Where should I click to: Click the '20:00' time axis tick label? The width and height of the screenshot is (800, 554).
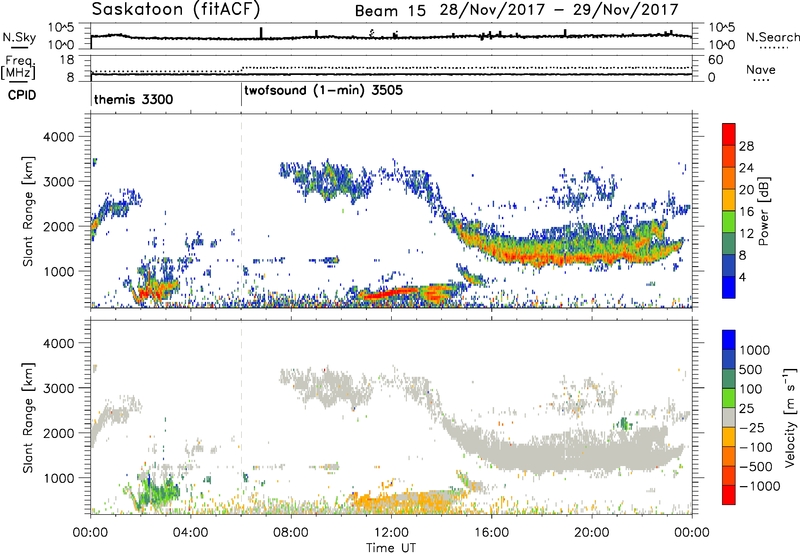pyautogui.click(x=591, y=533)
